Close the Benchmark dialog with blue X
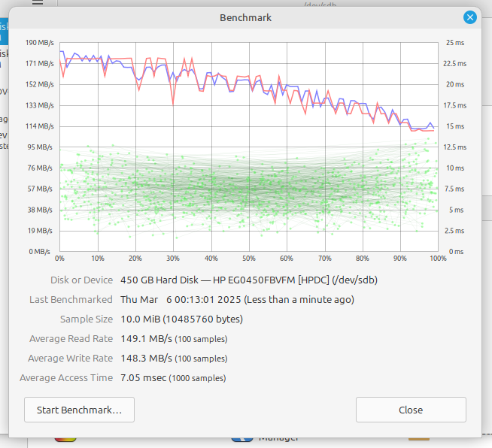The image size is (492, 448). 470,17
